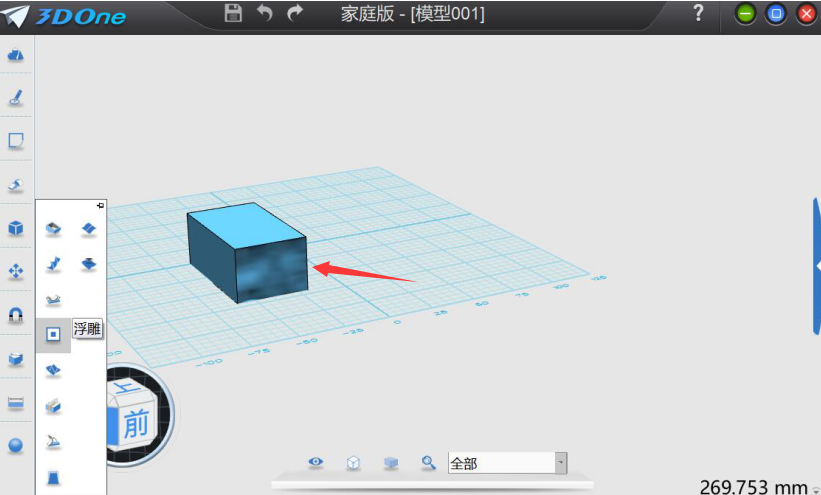Click the Special Functions cube icon

click(x=16, y=228)
